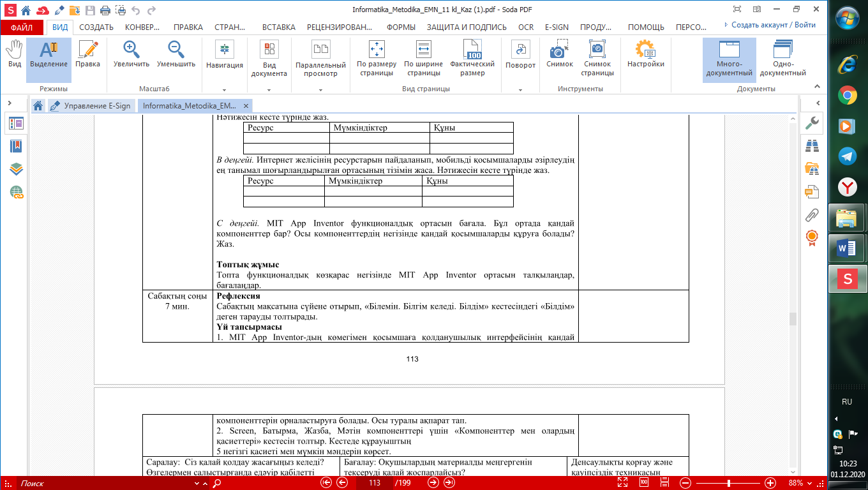Click the print icon in the quick access toolbar
Image resolution: width=868 pixels, height=490 pixels.
click(105, 10)
